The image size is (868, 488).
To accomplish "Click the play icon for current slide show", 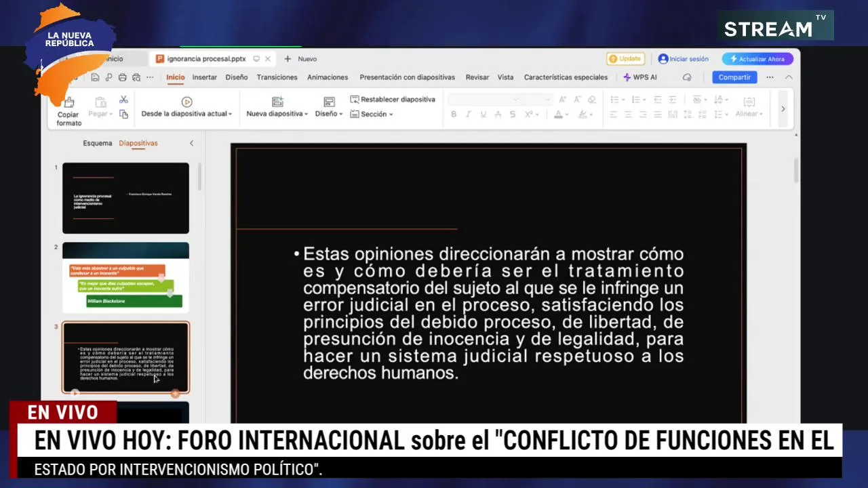I will coord(186,102).
